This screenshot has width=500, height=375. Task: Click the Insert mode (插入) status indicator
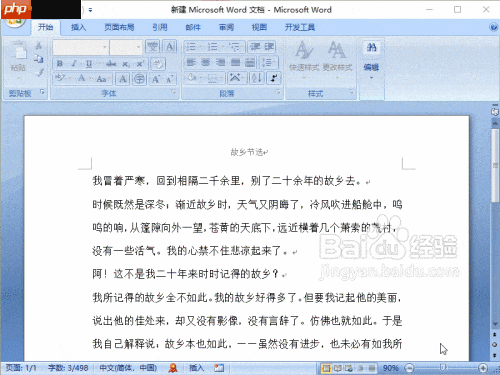point(196,368)
